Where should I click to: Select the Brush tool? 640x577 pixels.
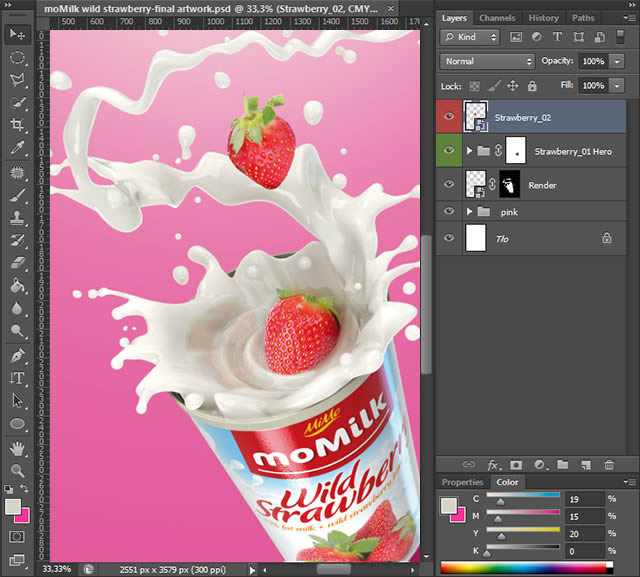[17, 195]
